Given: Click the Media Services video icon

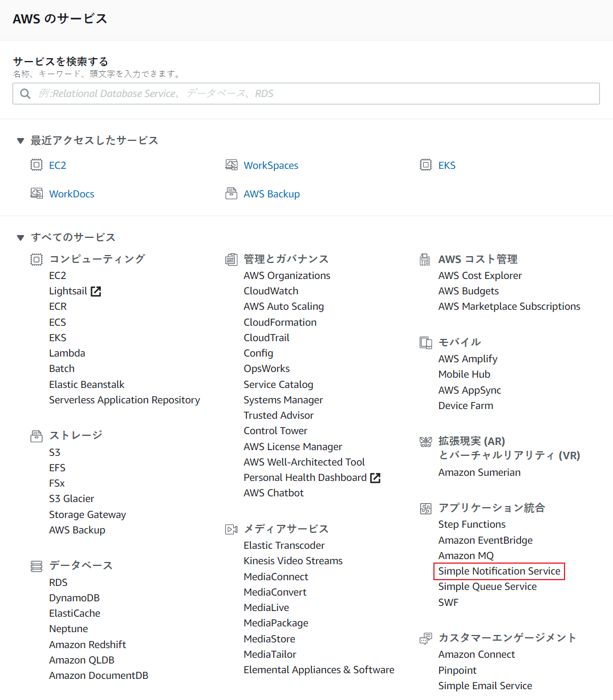Looking at the screenshot, I should click(231, 529).
